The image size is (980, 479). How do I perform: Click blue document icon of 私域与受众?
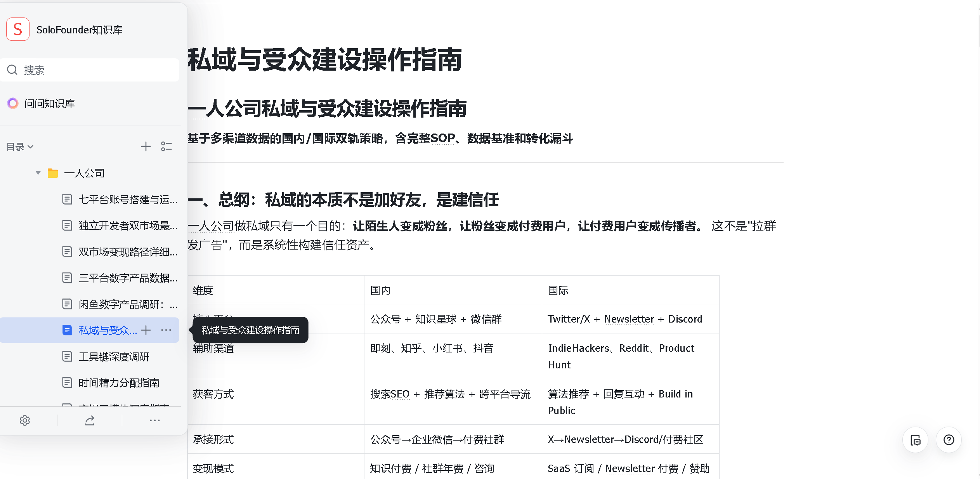(67, 330)
